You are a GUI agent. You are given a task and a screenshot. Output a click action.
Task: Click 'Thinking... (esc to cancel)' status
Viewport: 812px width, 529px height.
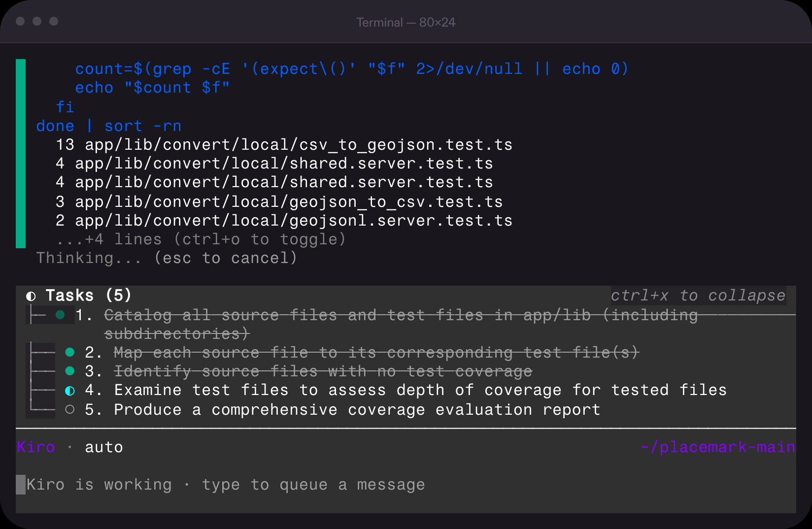point(167,258)
